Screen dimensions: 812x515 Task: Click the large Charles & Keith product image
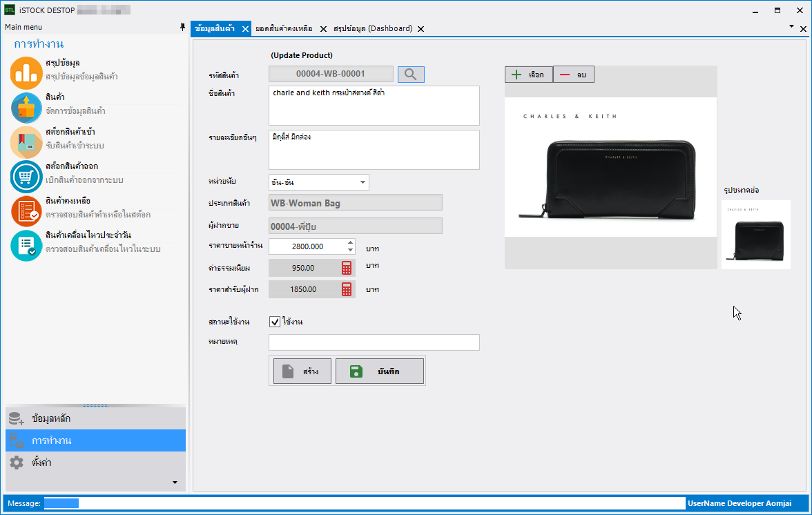[610, 166]
